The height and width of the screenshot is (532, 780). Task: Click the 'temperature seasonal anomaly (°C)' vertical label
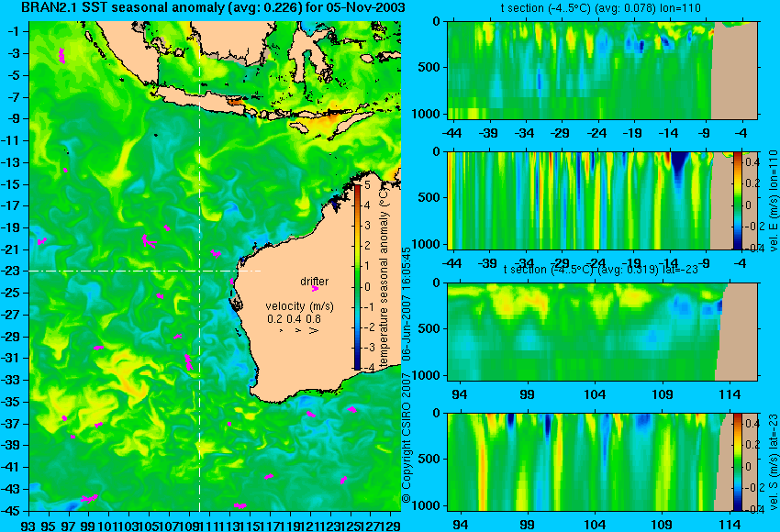(x=384, y=276)
